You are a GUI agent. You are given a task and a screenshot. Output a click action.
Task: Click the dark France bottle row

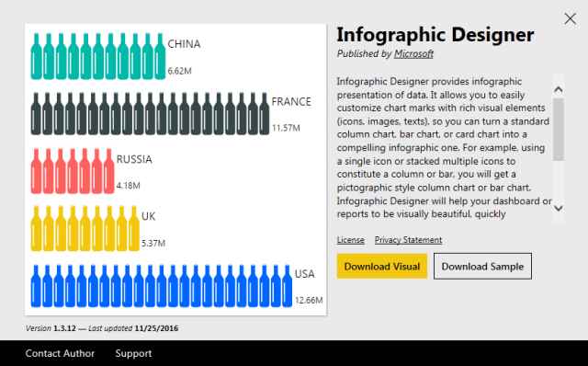(150, 113)
